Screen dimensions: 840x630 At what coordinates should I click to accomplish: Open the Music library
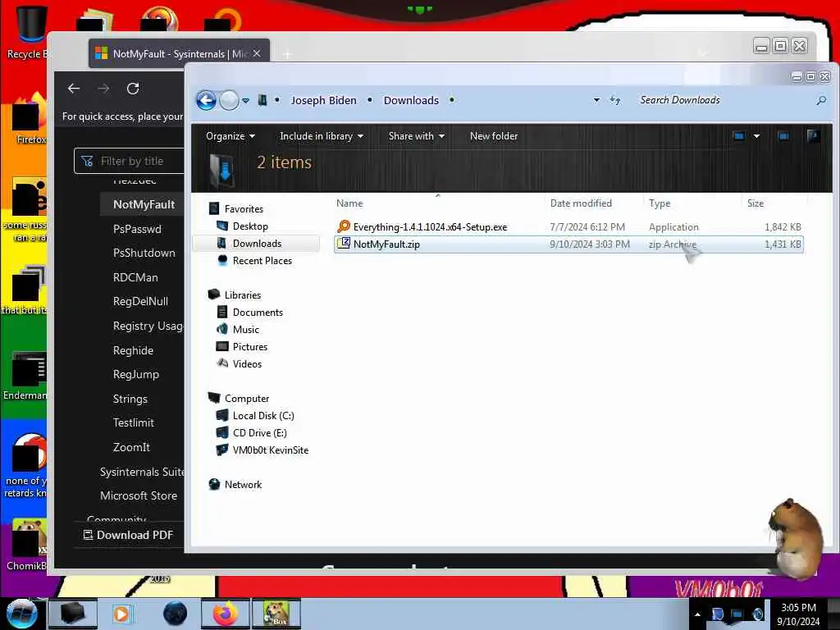click(x=245, y=329)
